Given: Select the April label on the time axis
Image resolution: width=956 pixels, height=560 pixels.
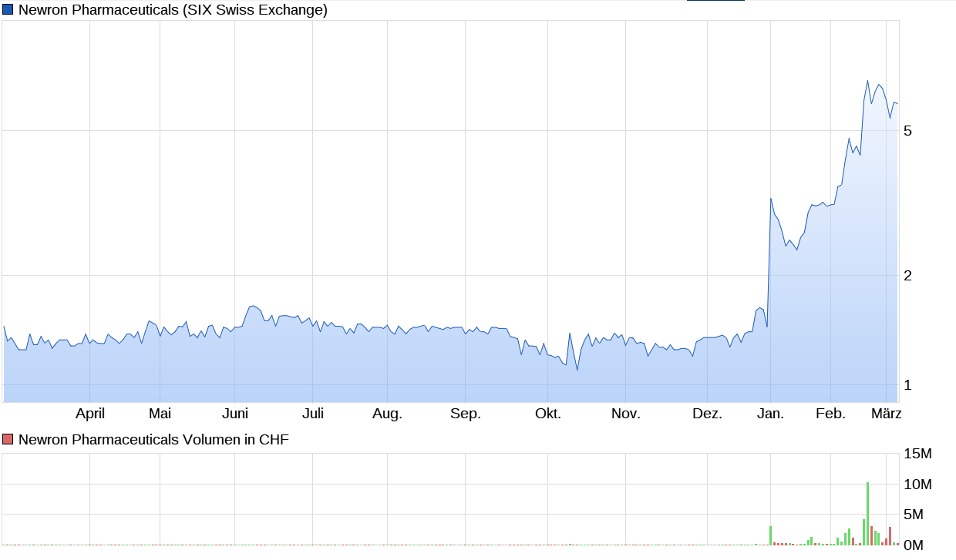Looking at the screenshot, I should point(90,414).
